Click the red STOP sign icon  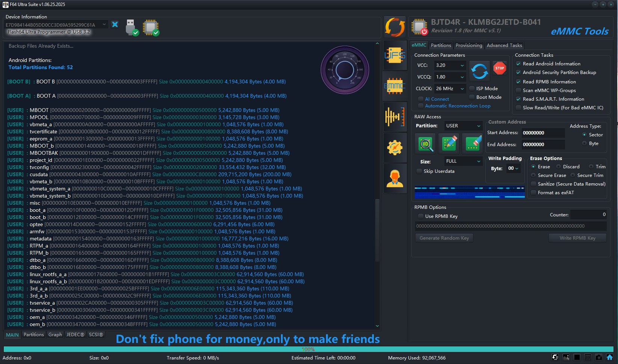pos(500,68)
